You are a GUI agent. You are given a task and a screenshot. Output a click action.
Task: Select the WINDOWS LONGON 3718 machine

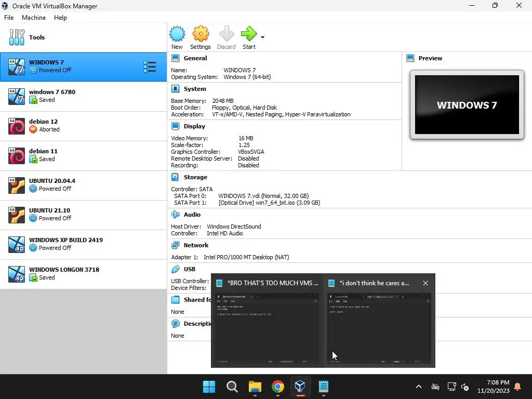(x=84, y=274)
